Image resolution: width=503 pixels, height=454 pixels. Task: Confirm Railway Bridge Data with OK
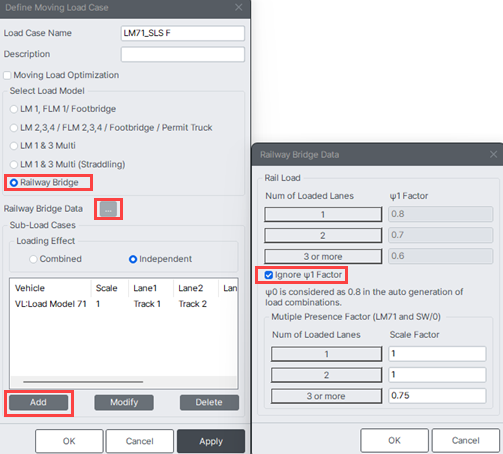[394, 441]
